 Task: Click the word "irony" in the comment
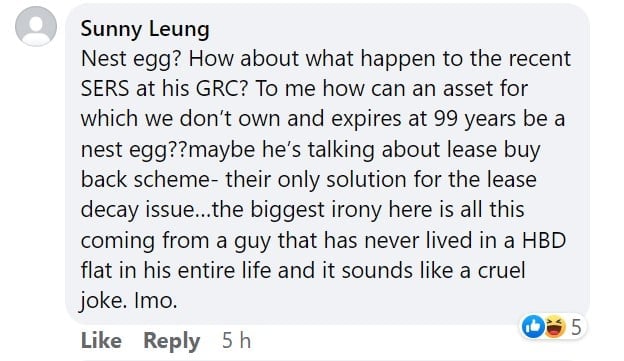(x=356, y=210)
